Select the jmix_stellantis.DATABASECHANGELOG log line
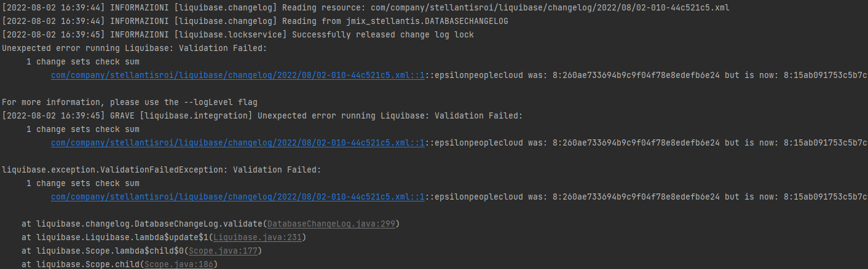868x269 pixels. [x=255, y=21]
